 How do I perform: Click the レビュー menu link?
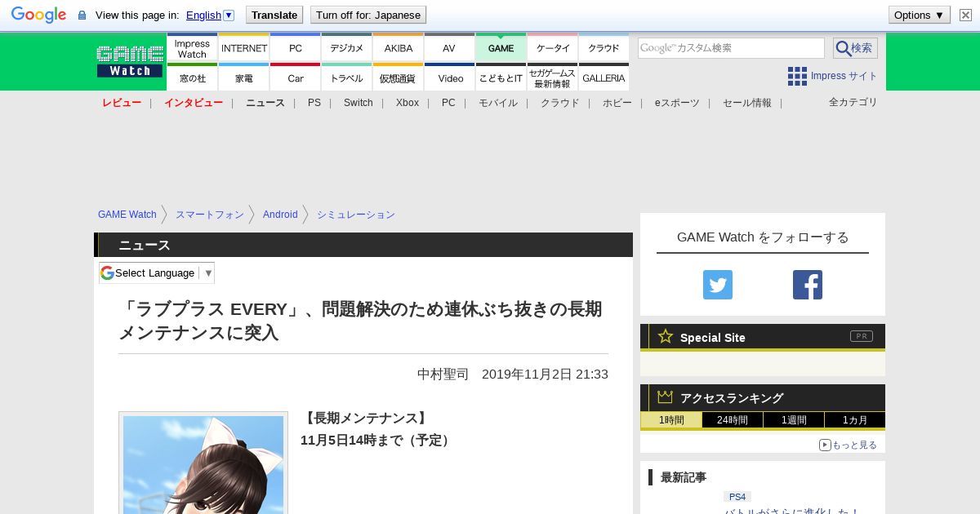coord(122,103)
